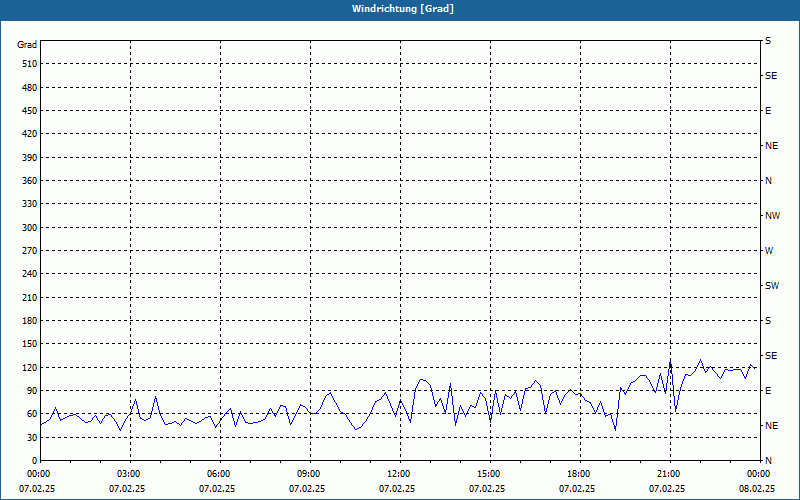800x500 pixels.
Task: Select the 360 degree y-axis label
Action: pyautogui.click(x=27, y=181)
